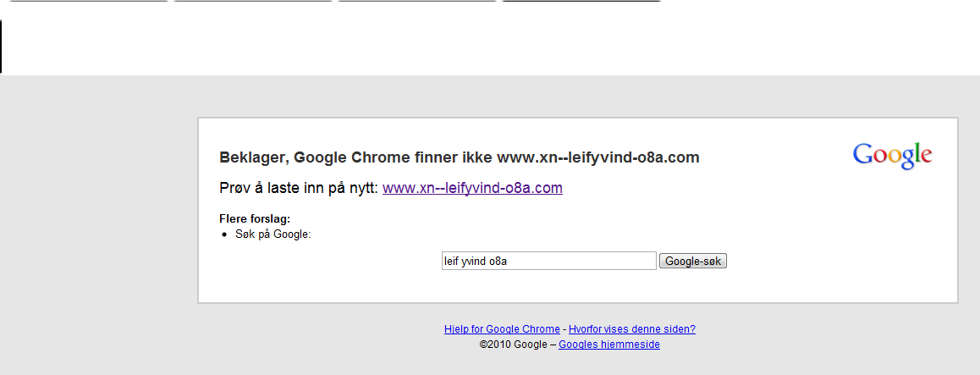Click the word "o8a" inside the search field
The image size is (980, 375).
pos(498,262)
